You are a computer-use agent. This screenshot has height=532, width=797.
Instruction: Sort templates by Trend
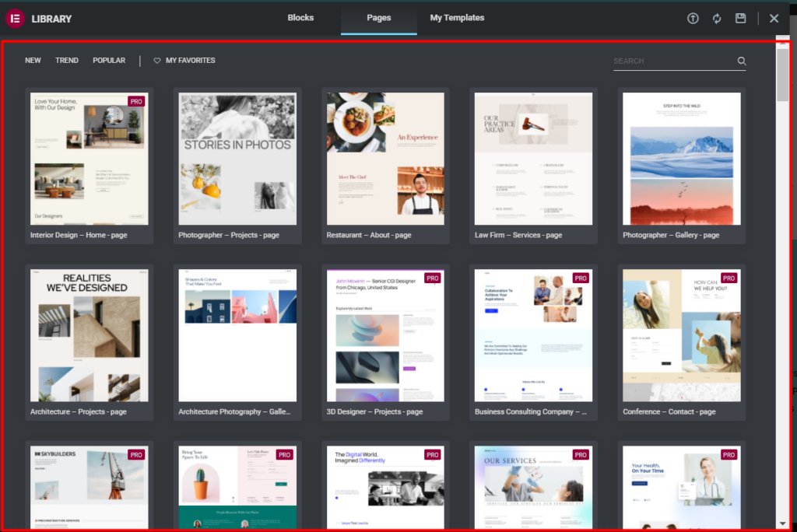point(67,61)
